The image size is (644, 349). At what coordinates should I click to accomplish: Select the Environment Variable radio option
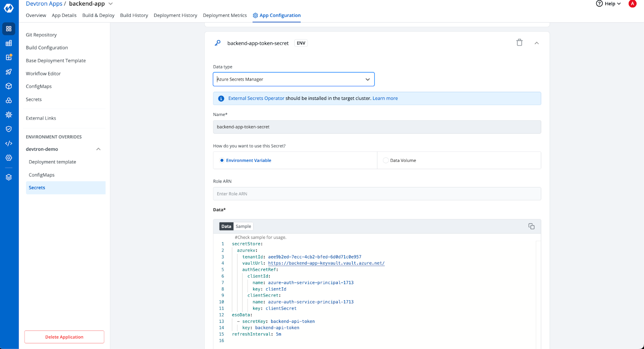[222, 160]
